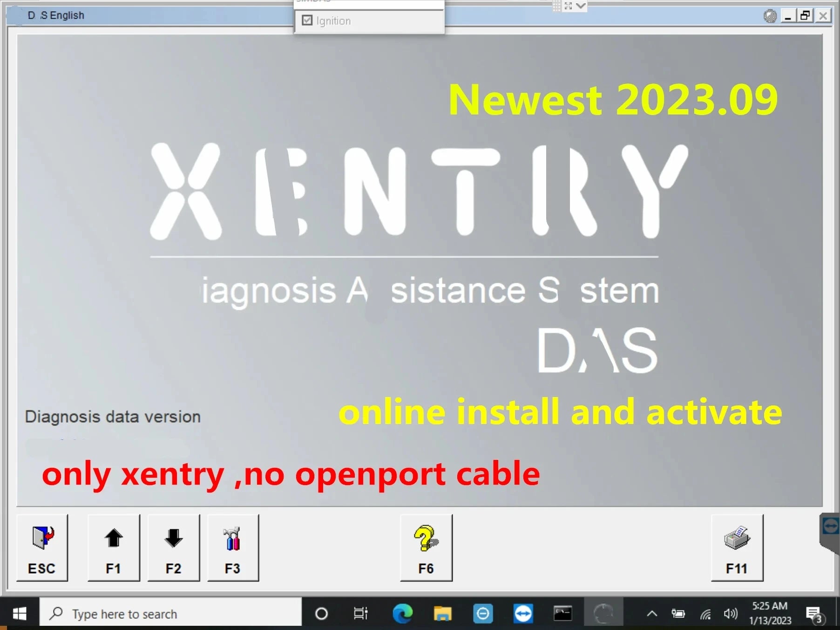This screenshot has width=840, height=630.
Task: Click the round globe icon in title bar
Action: coord(770,16)
